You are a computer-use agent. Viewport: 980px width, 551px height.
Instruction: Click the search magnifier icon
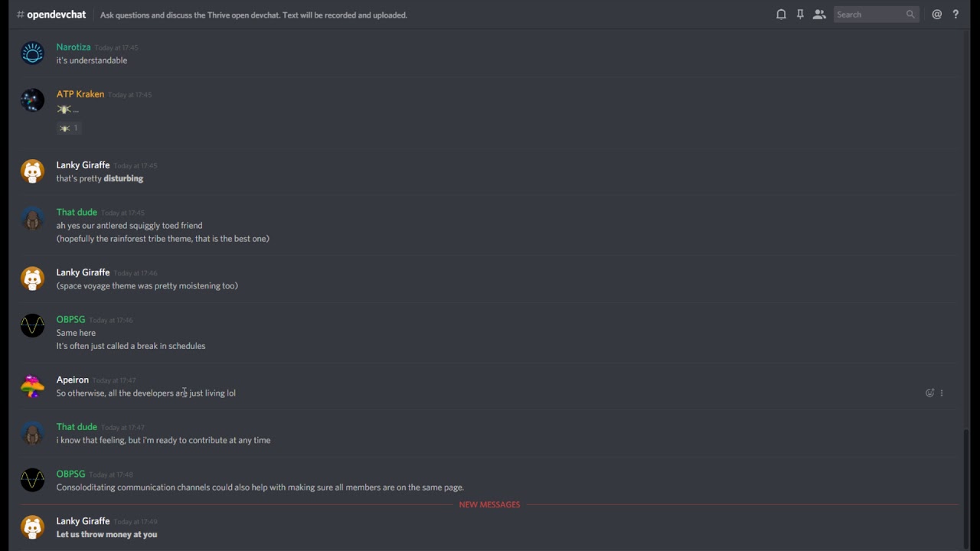(910, 15)
